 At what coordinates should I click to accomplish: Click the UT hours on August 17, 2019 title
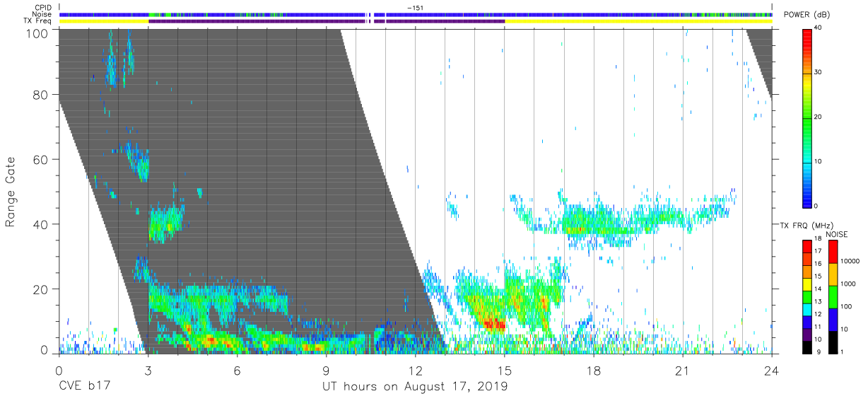[415, 386]
